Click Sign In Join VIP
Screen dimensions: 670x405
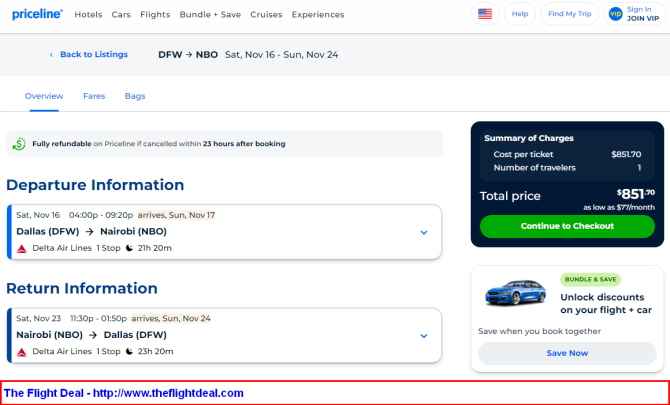tap(635, 14)
